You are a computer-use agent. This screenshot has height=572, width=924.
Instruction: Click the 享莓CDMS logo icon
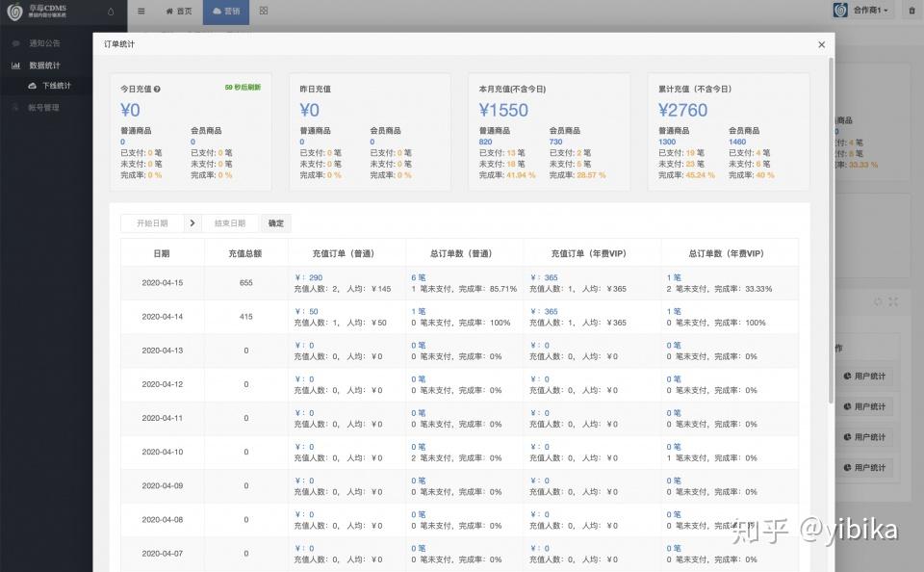14,12
